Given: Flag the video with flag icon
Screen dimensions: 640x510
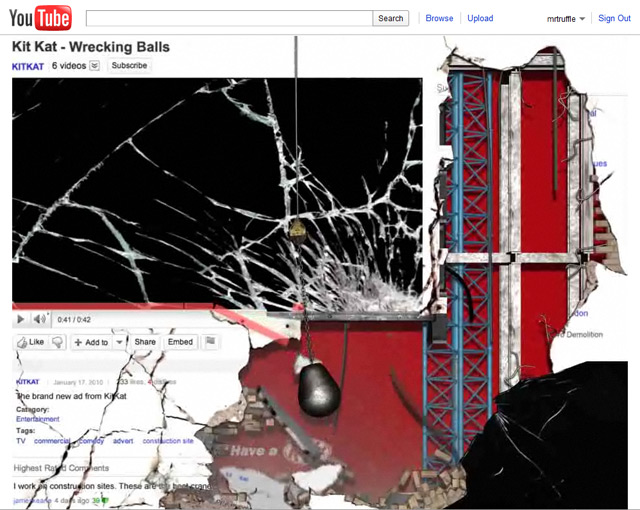Looking at the screenshot, I should (x=210, y=341).
